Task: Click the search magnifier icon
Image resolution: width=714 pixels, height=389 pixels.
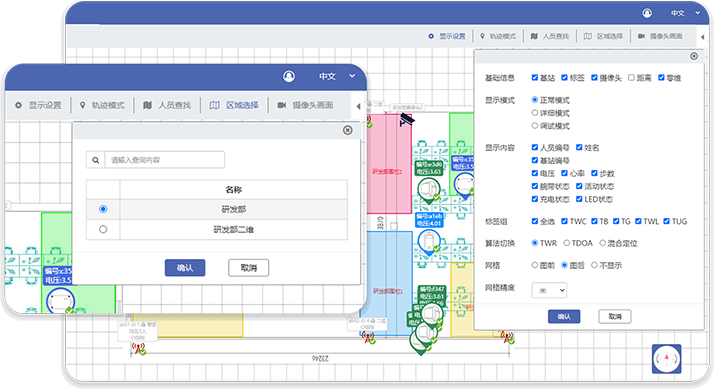Action: [96, 160]
